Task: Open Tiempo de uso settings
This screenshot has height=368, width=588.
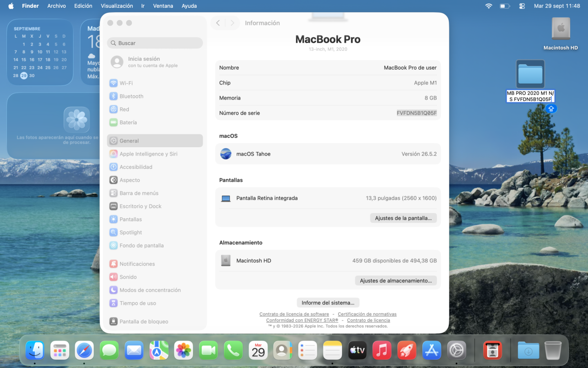Action: (x=155, y=303)
